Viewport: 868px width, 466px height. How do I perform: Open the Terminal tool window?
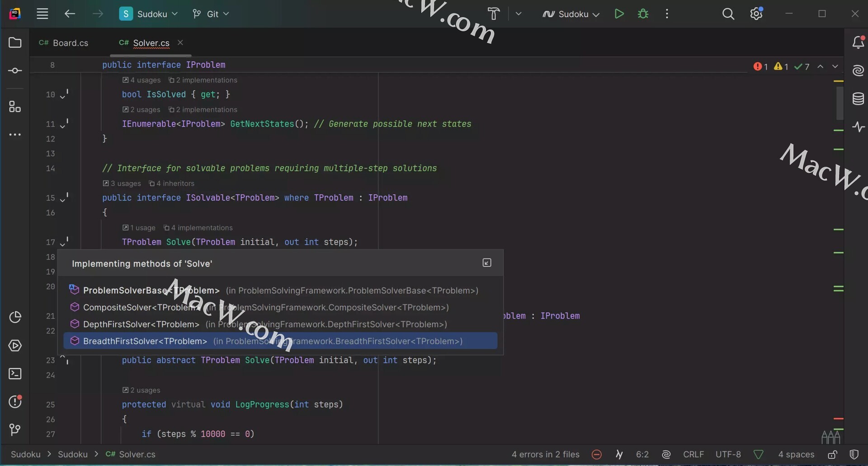[15, 374]
